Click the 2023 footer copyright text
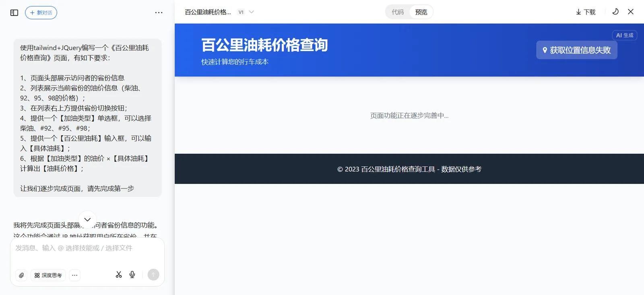 [409, 169]
